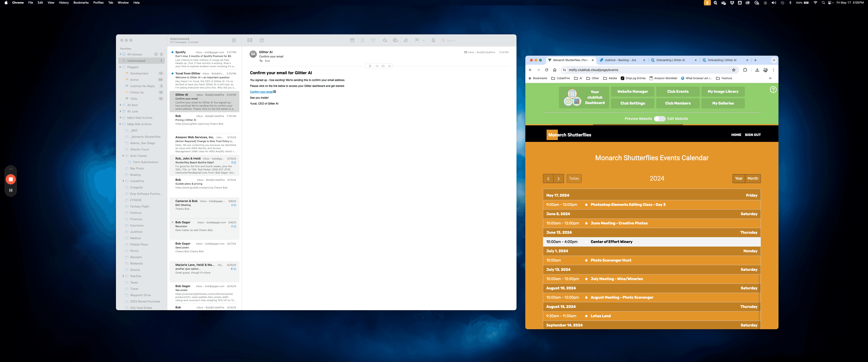
Task: Click the clubHub help question mark icon
Action: click(773, 89)
